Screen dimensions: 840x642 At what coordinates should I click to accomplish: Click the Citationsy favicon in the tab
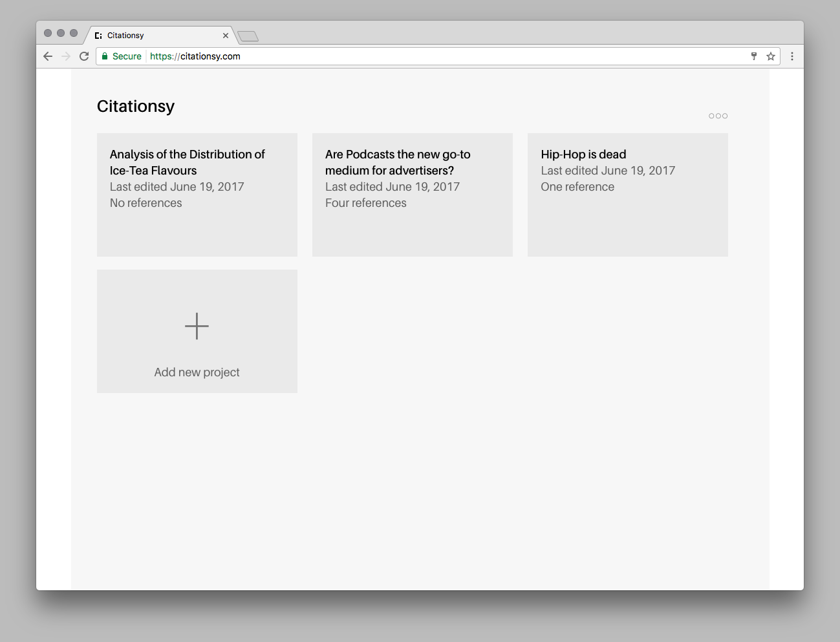[x=98, y=36]
